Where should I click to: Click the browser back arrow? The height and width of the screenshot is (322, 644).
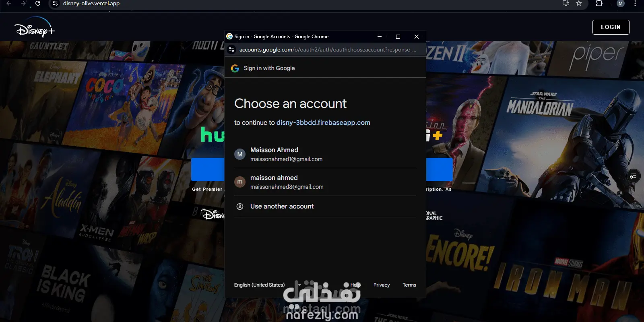9,3
